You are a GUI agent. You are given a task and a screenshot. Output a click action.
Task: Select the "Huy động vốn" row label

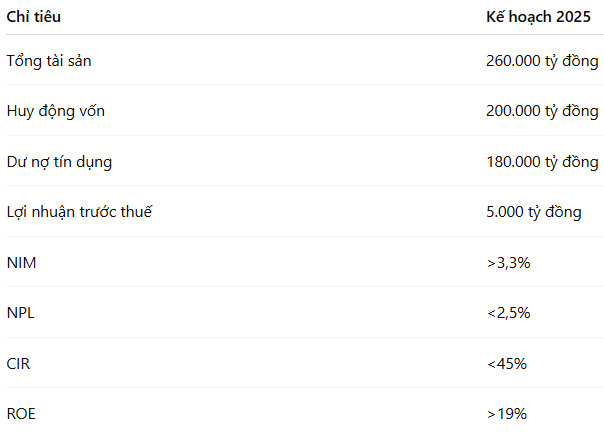tap(55, 111)
